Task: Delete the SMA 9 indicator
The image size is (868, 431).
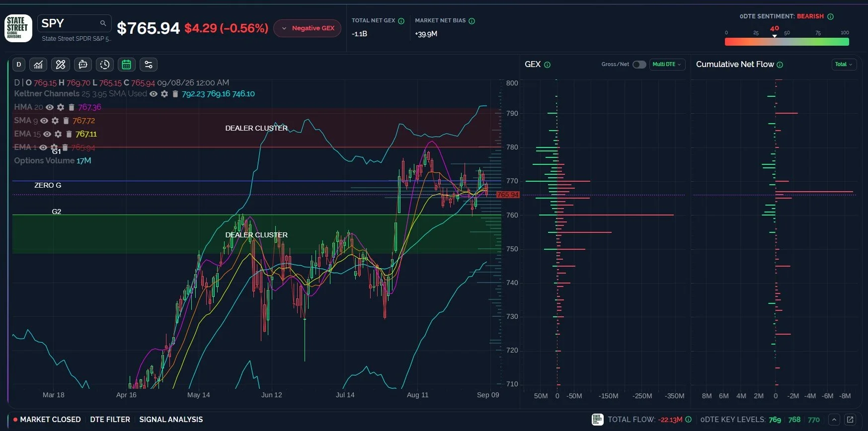Action: tap(66, 121)
